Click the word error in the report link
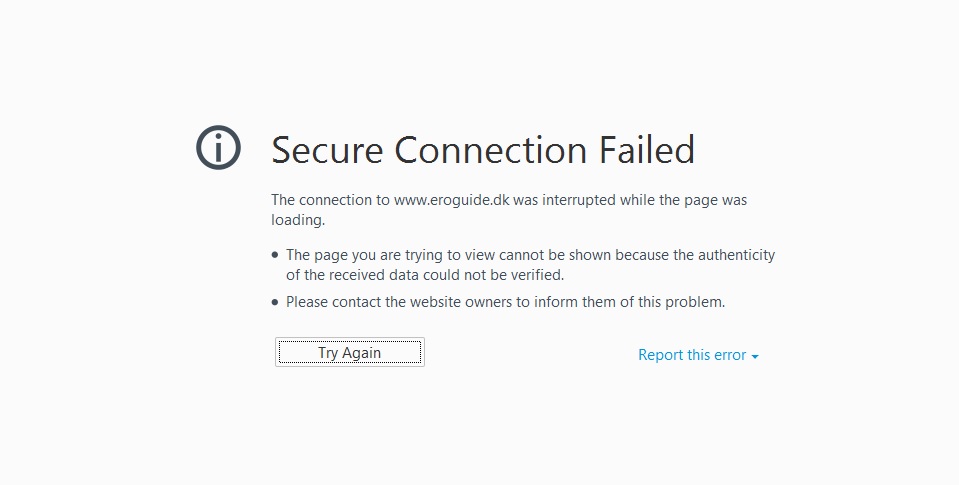959x485 pixels. point(730,355)
